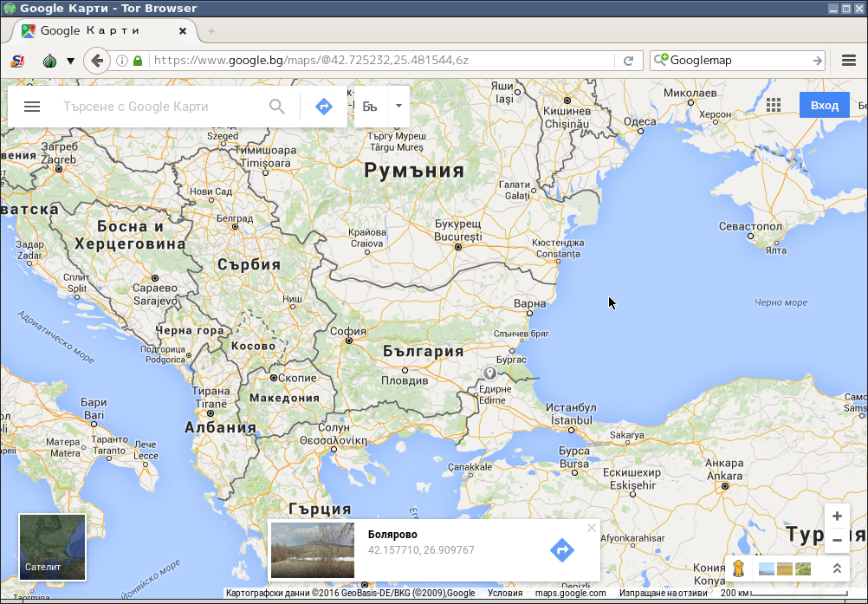Click the search magnifier icon

(x=277, y=107)
